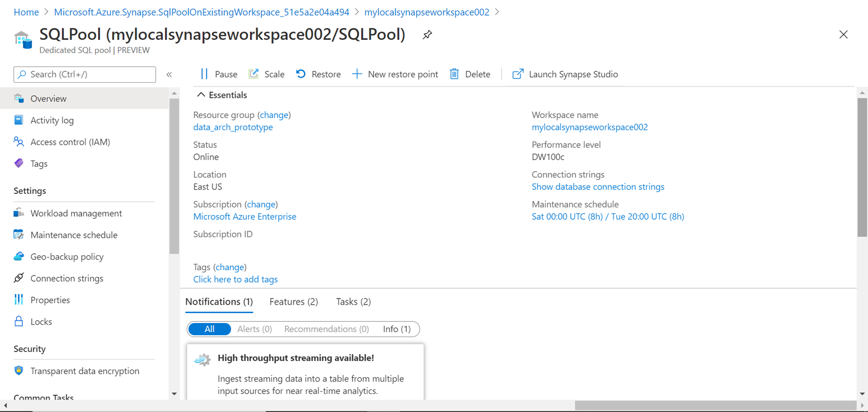Open mylocalsynapseworkspace002 breadcrumb link
Image resolution: width=868 pixels, height=412 pixels.
tap(427, 12)
